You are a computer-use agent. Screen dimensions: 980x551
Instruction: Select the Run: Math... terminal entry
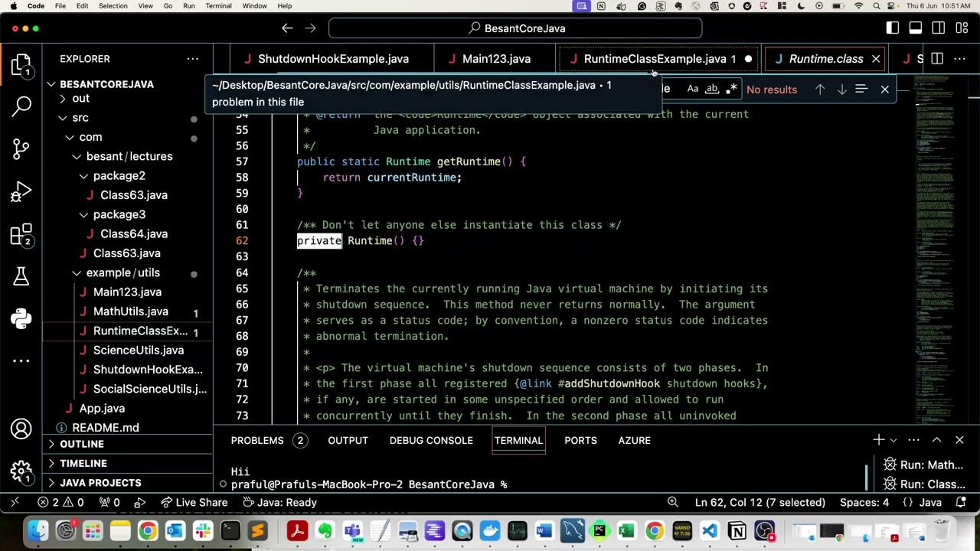point(923,465)
